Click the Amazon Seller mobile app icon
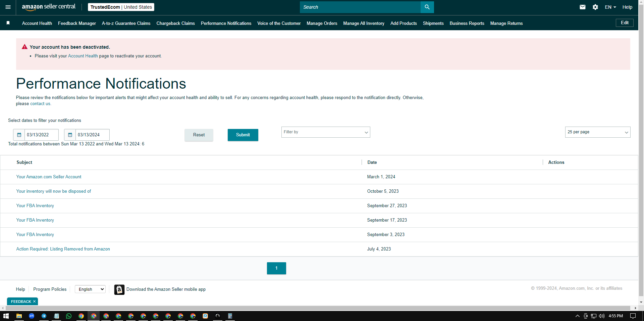Viewport: 644px width, 321px height. [x=119, y=289]
